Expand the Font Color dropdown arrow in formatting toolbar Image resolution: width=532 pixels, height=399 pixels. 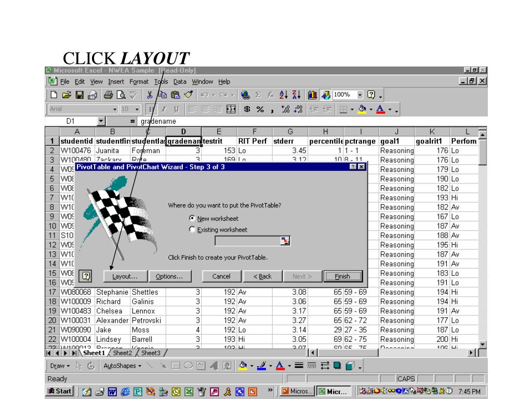(390, 109)
